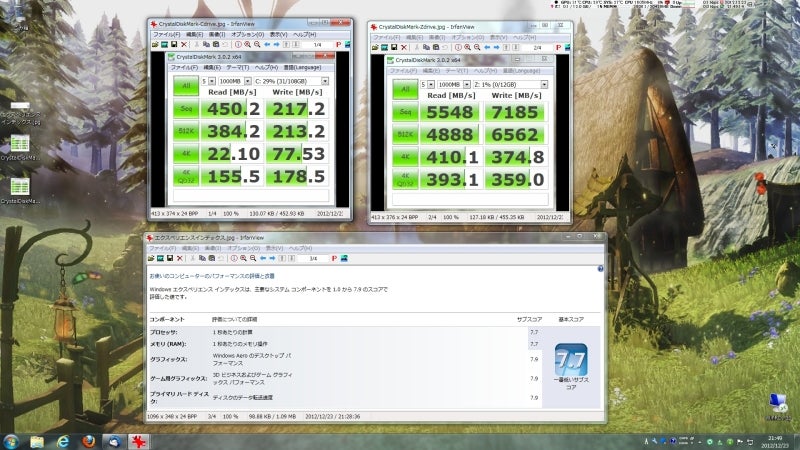Open run count 5 dropdown in C: CrystalDiskMark

[212, 81]
